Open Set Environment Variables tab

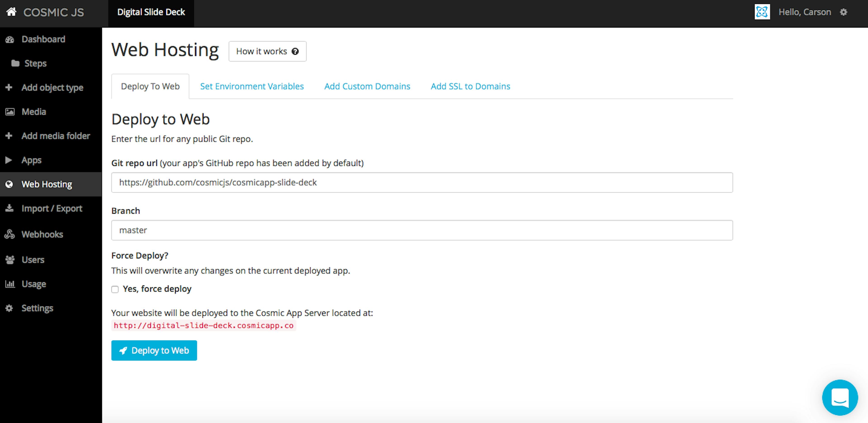[x=252, y=86]
